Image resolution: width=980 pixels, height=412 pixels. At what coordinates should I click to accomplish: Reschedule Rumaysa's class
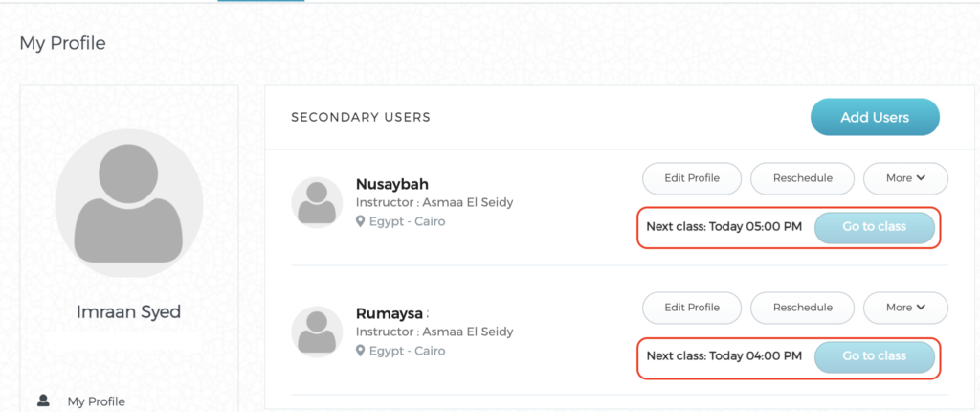click(x=803, y=308)
